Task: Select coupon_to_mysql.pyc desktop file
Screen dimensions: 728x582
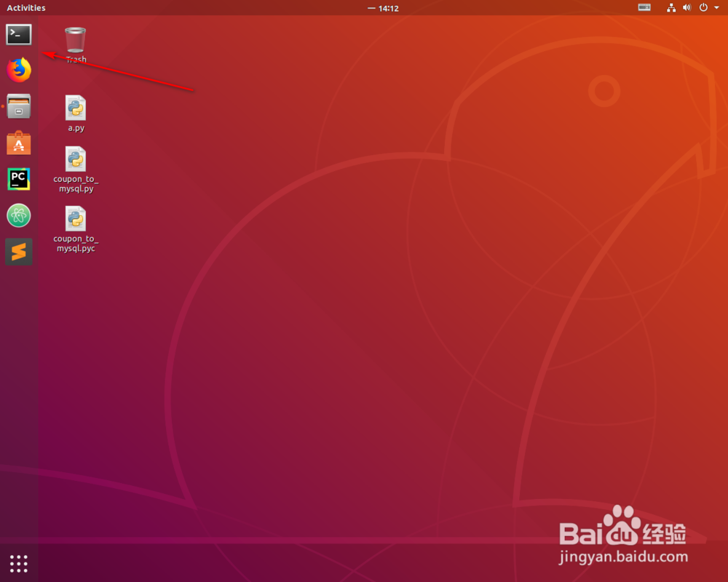Action: point(76,229)
